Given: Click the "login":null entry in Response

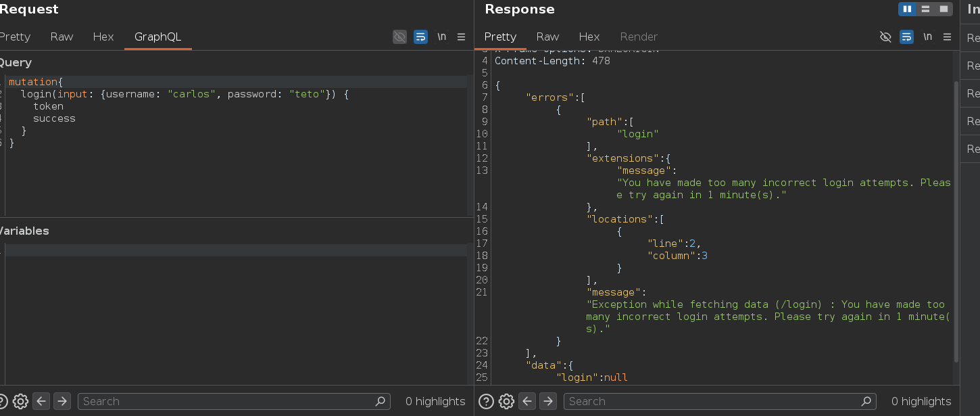Looking at the screenshot, I should point(592,377).
